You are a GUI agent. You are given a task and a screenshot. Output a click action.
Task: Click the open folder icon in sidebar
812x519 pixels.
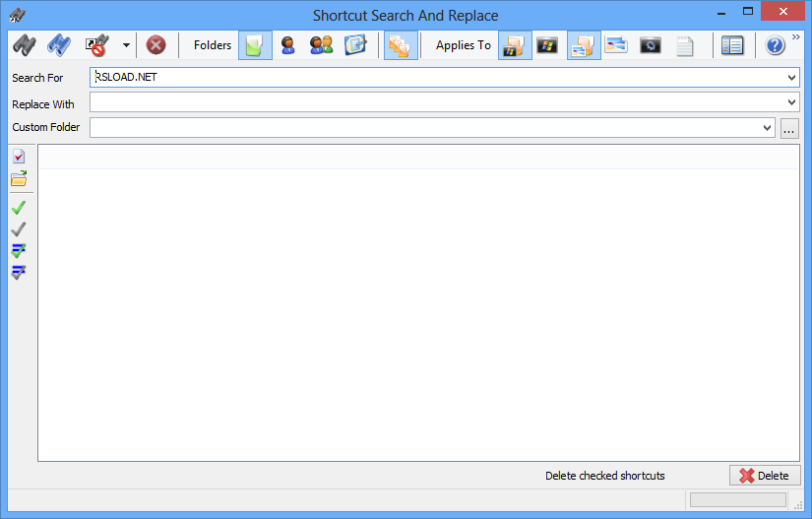pos(19,179)
